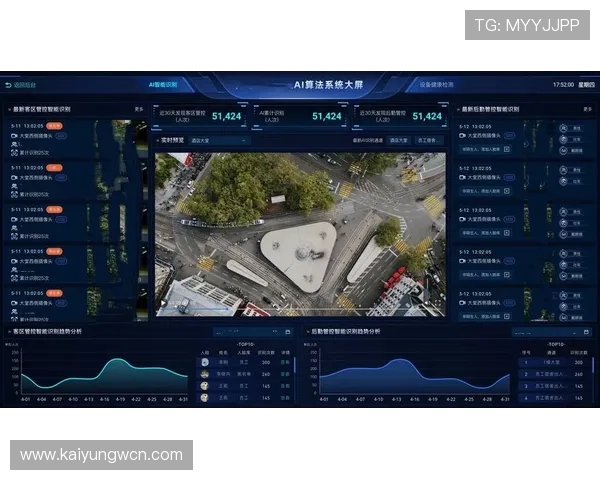Click the scrollbar of the 后勤管控 TOP10 table
Viewport: 600px width, 480px height.
[593, 365]
